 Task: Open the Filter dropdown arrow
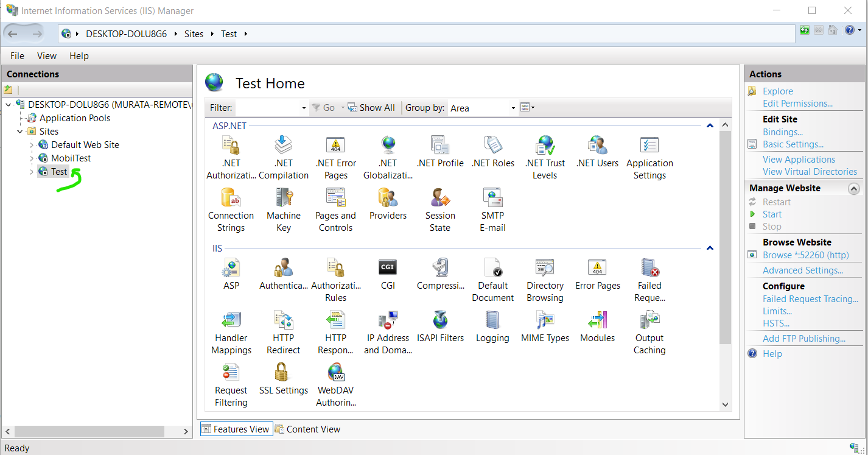(304, 108)
